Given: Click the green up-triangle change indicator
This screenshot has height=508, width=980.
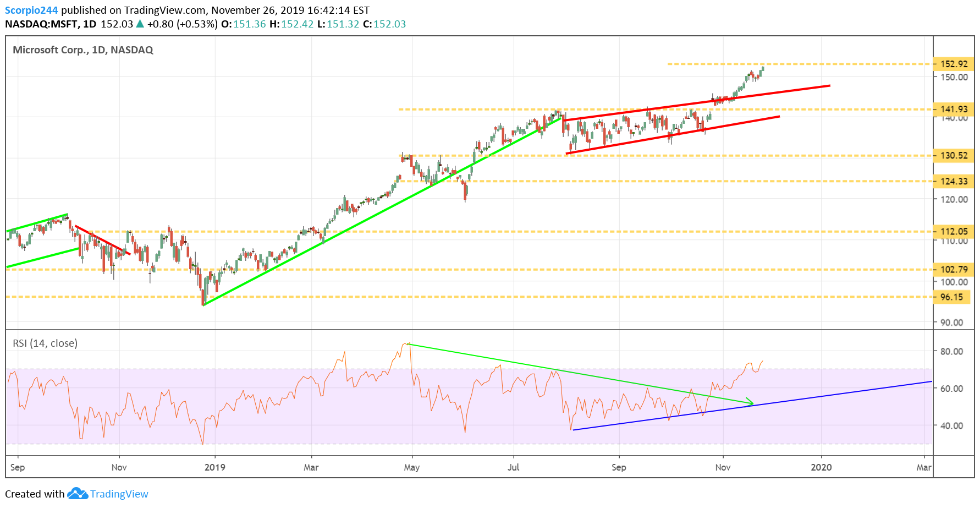Looking at the screenshot, I should (140, 24).
